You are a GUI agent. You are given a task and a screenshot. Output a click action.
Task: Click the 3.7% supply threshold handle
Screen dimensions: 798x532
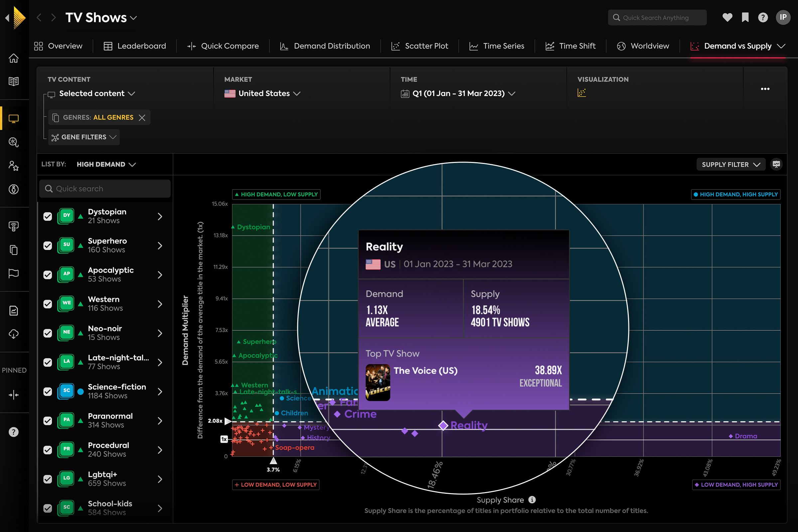tap(273, 461)
